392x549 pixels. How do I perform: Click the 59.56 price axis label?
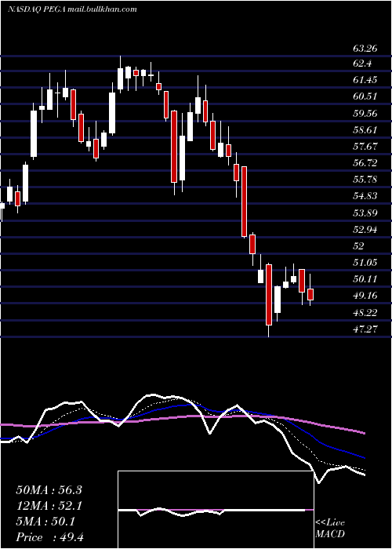[x=365, y=113]
